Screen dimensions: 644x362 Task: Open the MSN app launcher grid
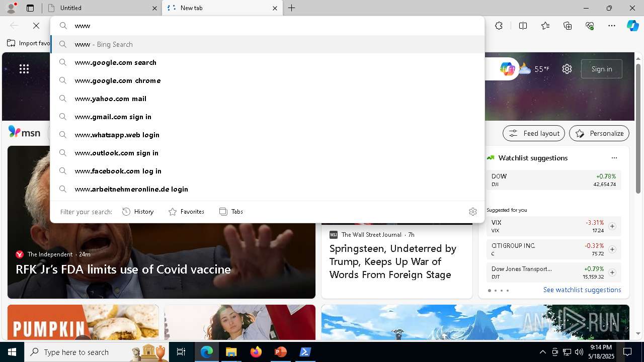point(24,69)
